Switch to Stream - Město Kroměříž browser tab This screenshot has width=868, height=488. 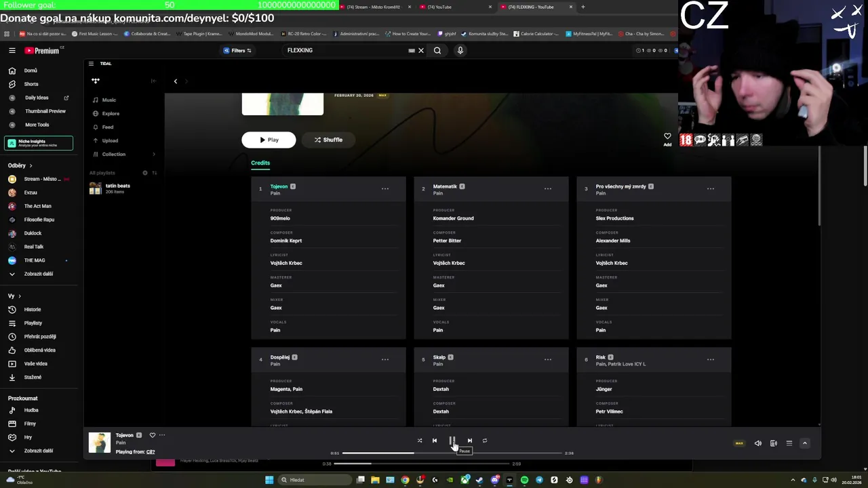tap(374, 7)
